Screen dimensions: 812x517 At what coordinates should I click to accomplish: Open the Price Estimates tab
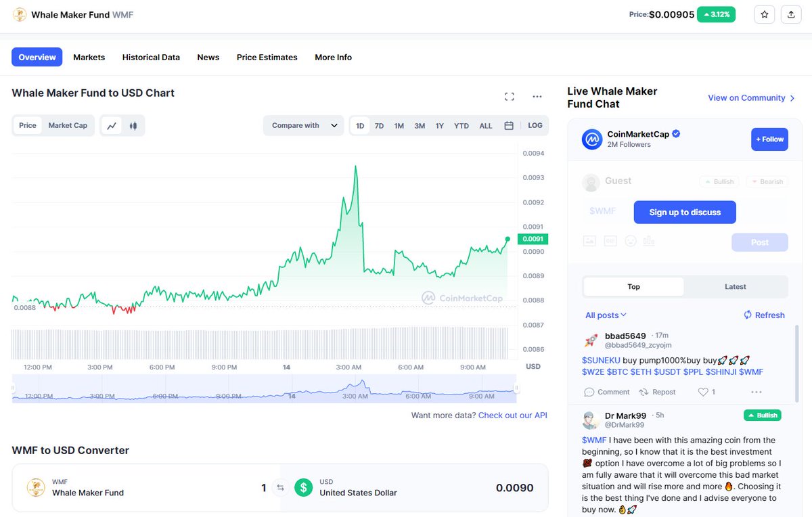tap(267, 57)
